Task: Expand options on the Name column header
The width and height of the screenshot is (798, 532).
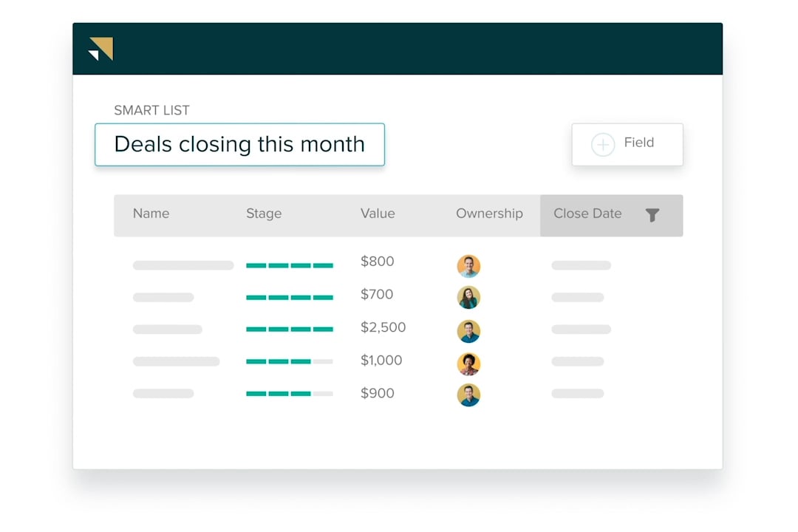Action: point(151,214)
